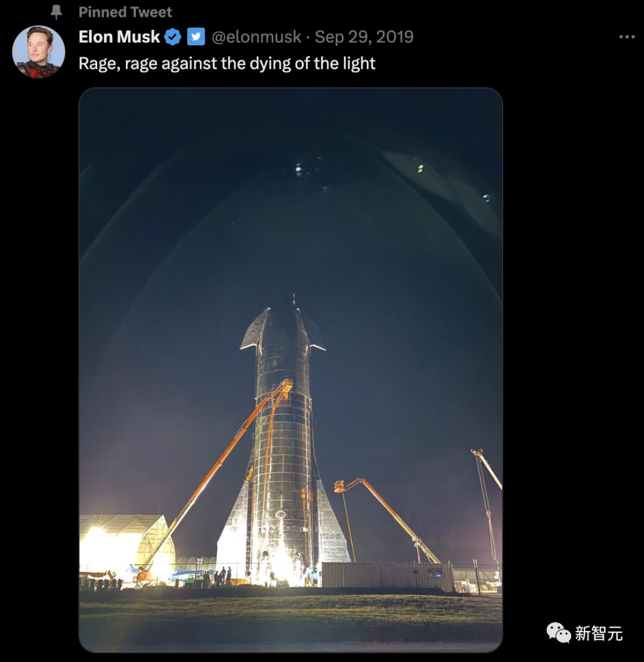Click the Sep 29, 2019 timestamp
The height and width of the screenshot is (662, 644).
364,37
